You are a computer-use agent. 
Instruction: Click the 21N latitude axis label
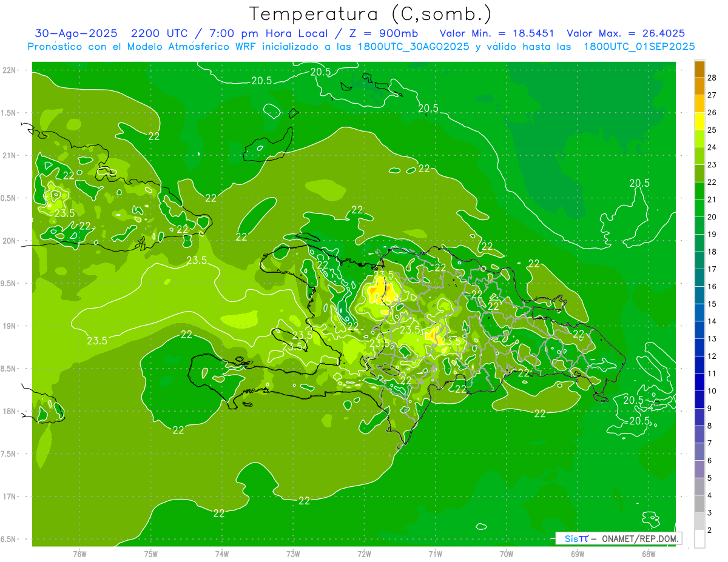[10, 155]
